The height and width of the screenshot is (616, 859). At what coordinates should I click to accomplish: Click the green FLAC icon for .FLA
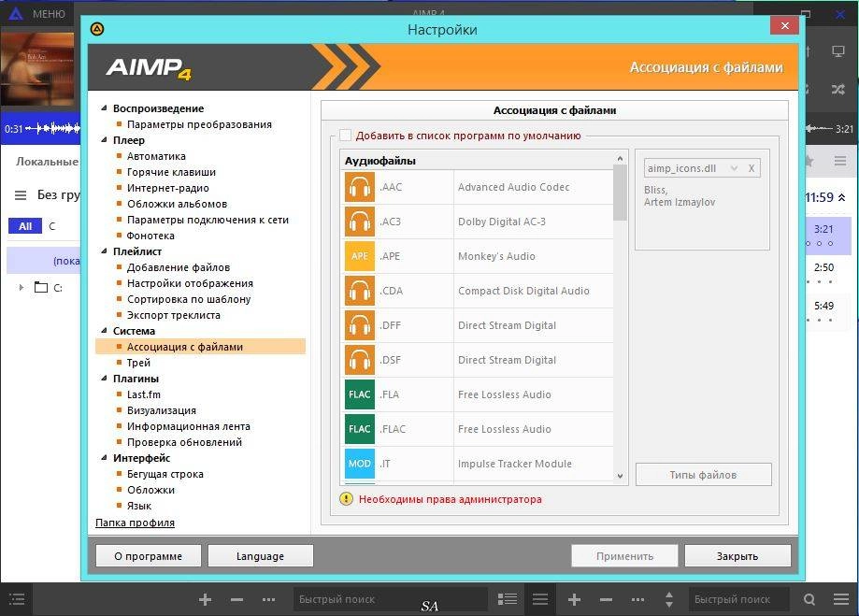click(359, 394)
